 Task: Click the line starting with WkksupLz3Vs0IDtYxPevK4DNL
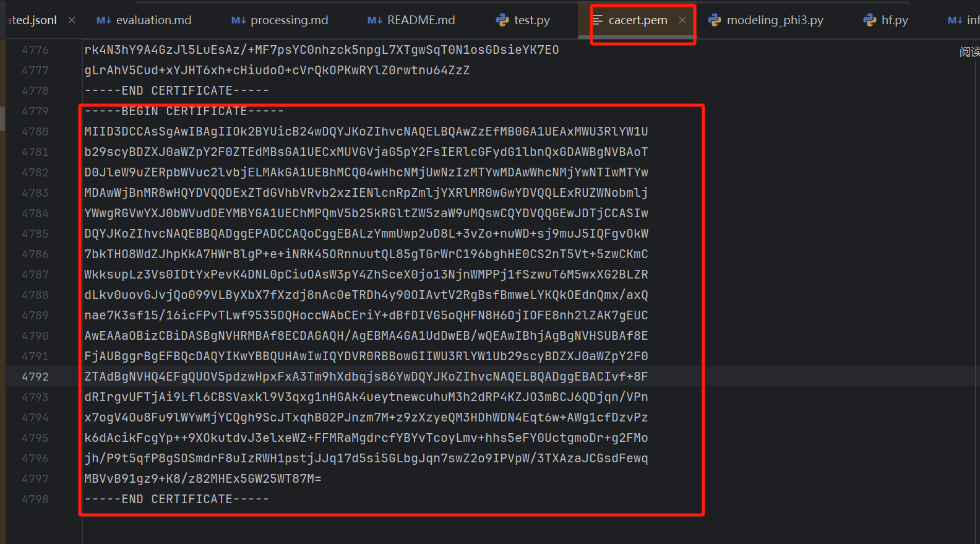366,274
